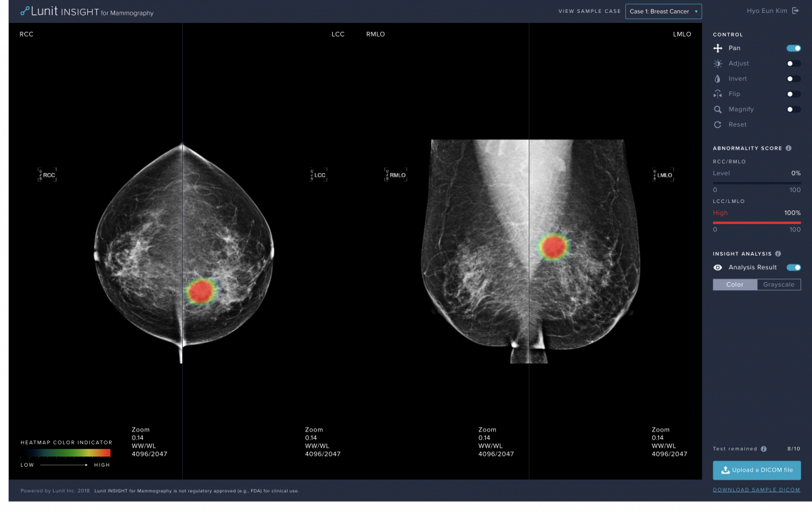
Task: Click the Magnify glass icon
Action: click(718, 110)
